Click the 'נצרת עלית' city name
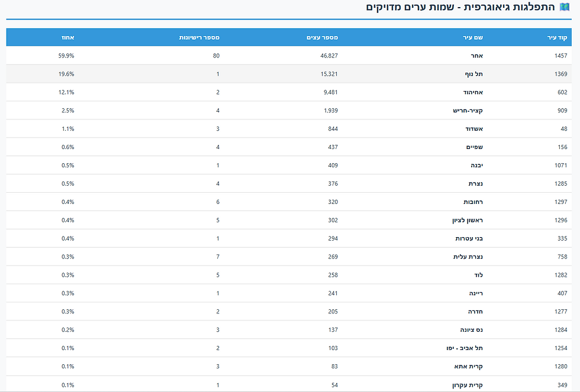580x392 pixels. 471,257
